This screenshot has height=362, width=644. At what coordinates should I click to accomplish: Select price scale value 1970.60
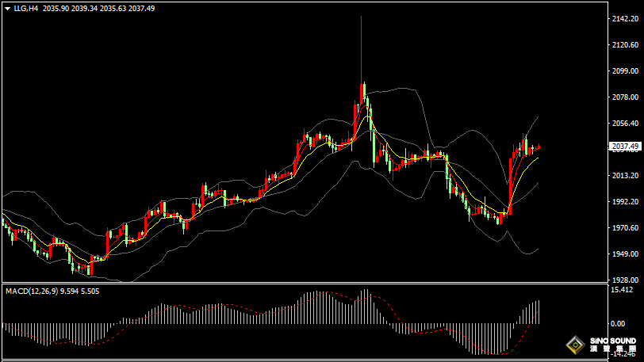click(625, 228)
